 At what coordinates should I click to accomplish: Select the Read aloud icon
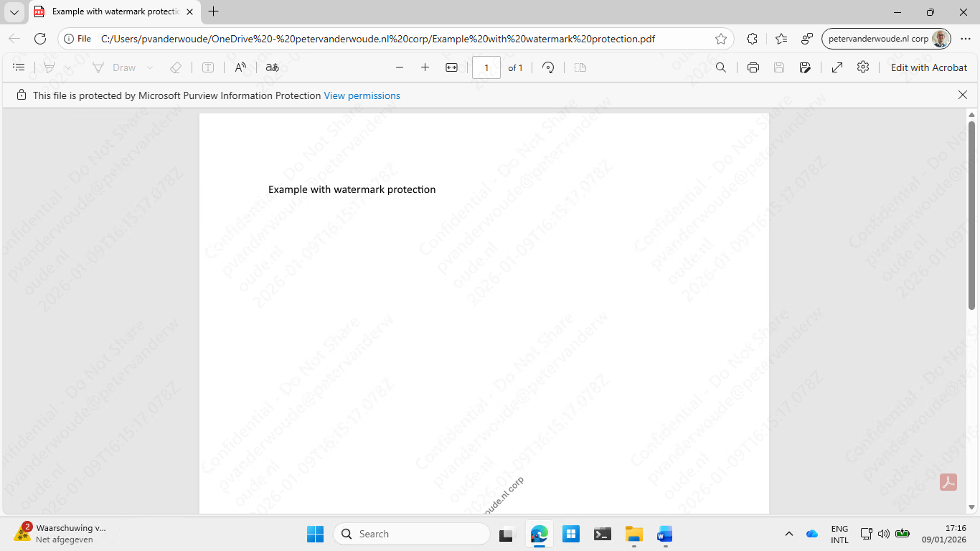(x=241, y=67)
